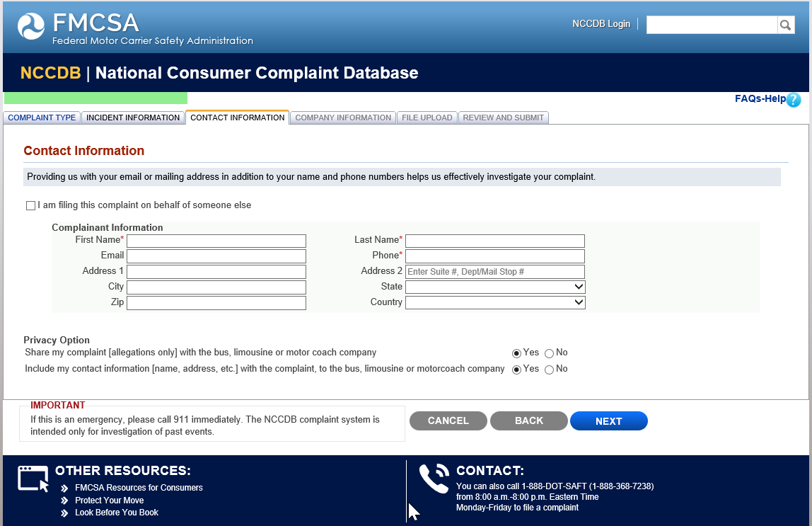Focus the Email field
Viewport: 812px width, 526px height.
[x=216, y=256]
